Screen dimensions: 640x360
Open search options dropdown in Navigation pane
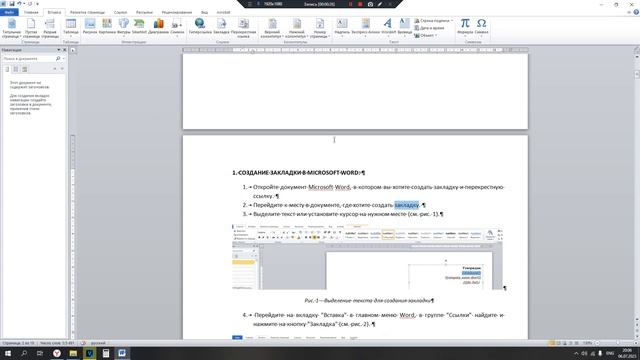[63, 59]
